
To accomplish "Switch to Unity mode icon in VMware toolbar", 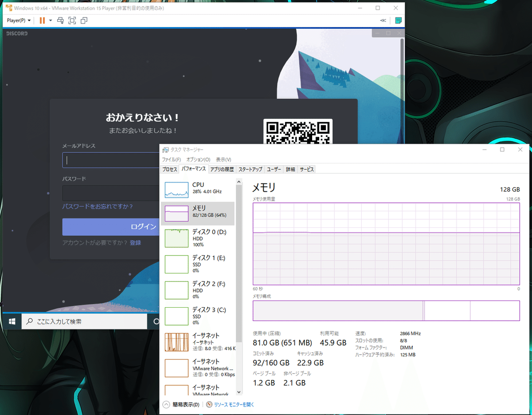I will 84,20.
